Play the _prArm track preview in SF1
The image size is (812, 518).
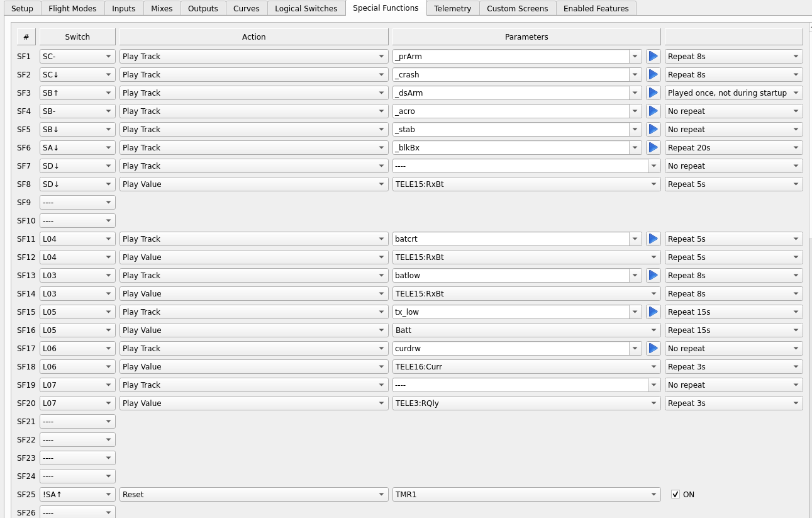click(653, 57)
